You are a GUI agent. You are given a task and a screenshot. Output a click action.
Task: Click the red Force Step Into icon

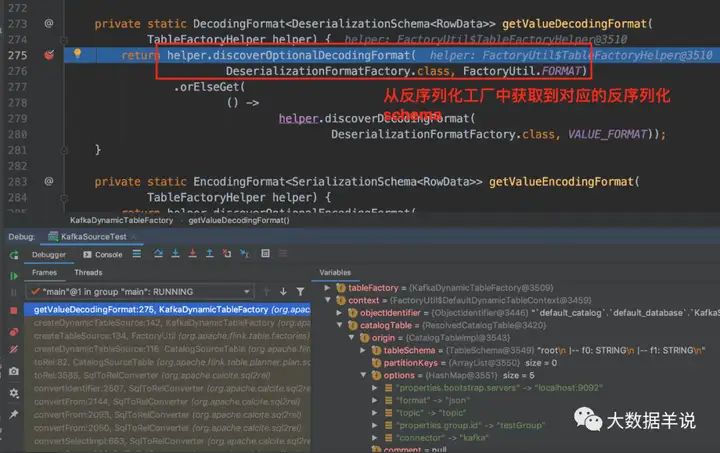point(192,254)
